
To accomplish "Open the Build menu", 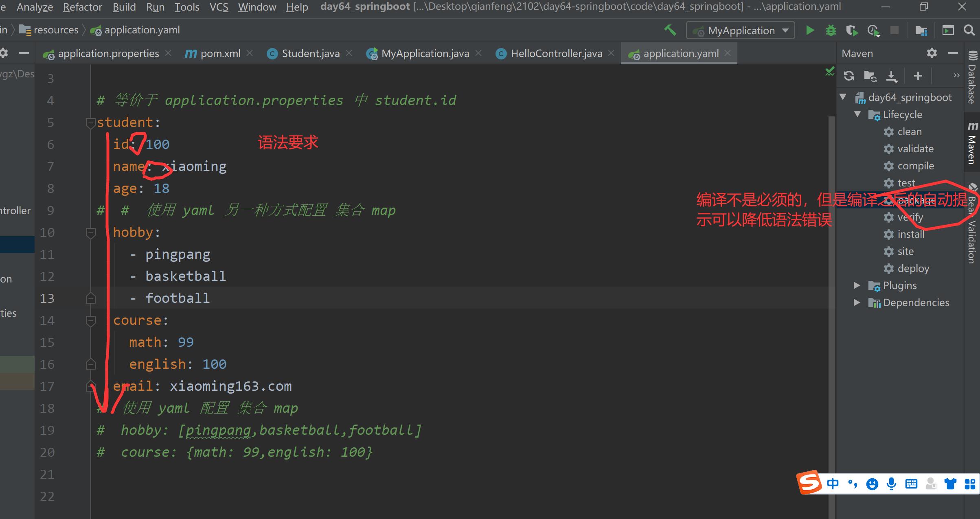I will tap(124, 7).
